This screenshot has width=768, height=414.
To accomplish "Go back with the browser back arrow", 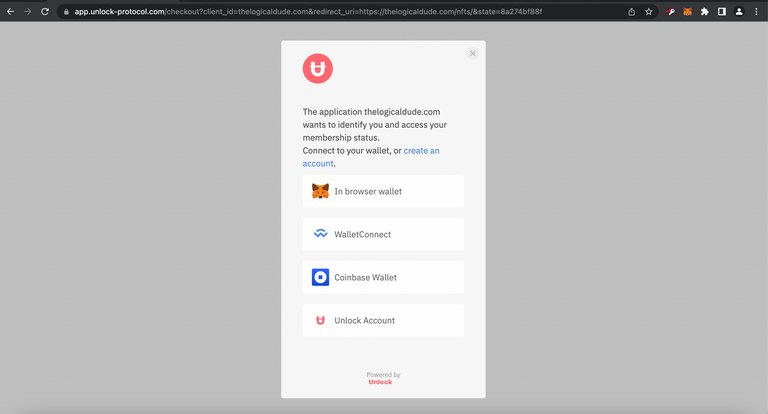I will coord(10,11).
